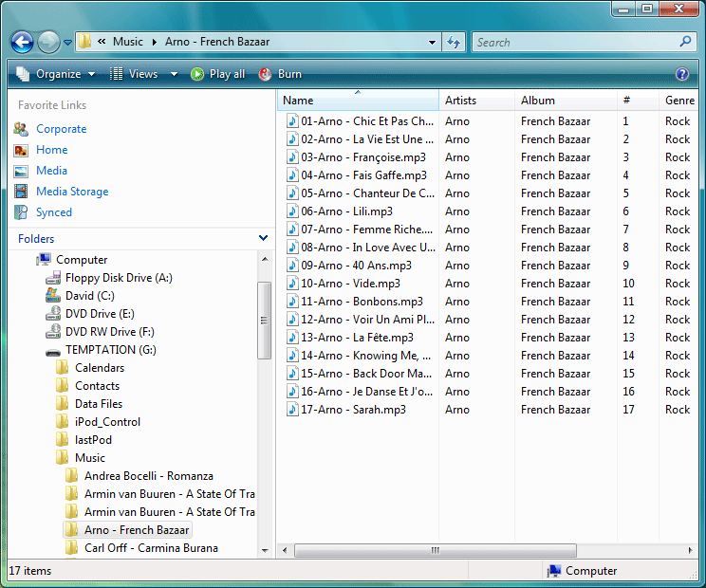This screenshot has height=588, width=706.
Task: Click music icon of 13-Arno - La Fête.mp3
Action: [x=292, y=337]
